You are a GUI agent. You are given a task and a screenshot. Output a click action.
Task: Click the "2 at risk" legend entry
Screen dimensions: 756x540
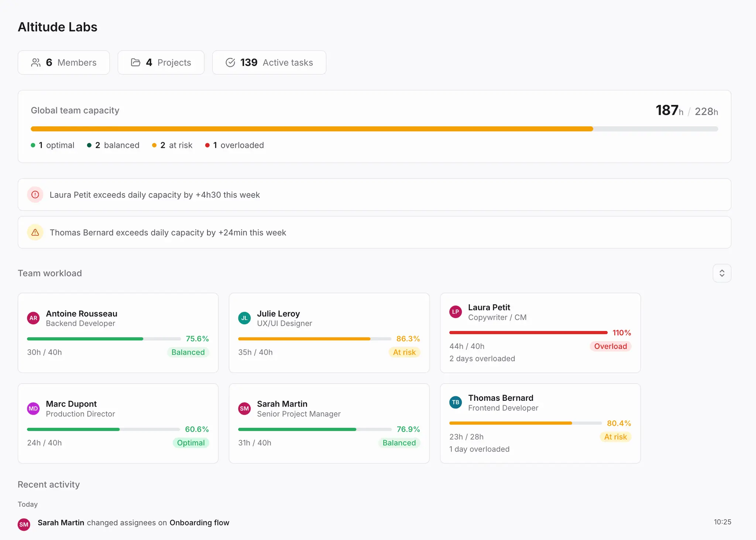coord(172,145)
